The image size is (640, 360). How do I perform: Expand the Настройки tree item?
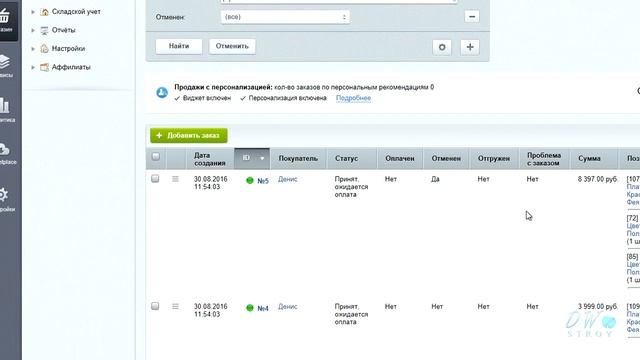33,49
